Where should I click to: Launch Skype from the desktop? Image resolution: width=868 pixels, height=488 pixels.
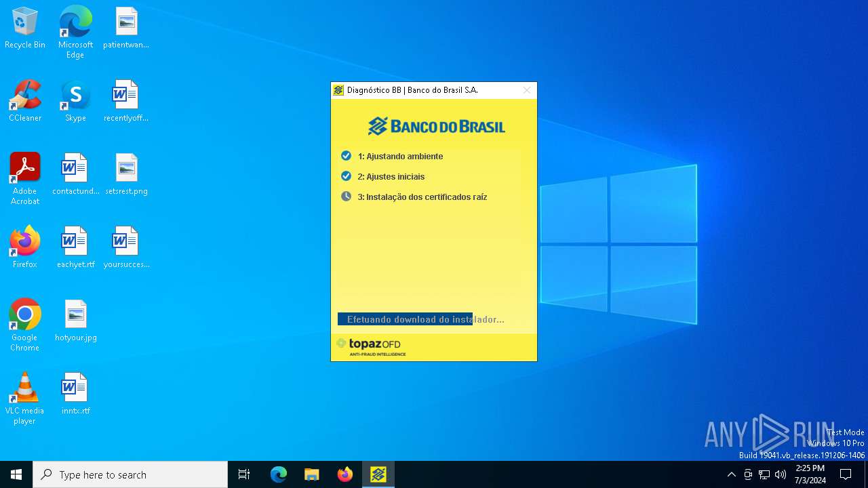pos(75,102)
